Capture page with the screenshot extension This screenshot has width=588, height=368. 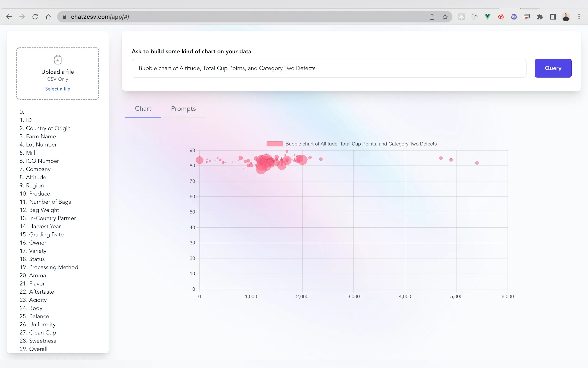527,16
